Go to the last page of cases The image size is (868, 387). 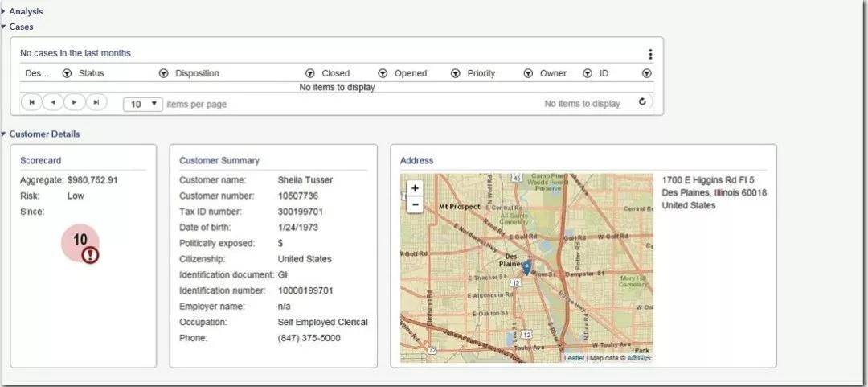click(x=96, y=102)
